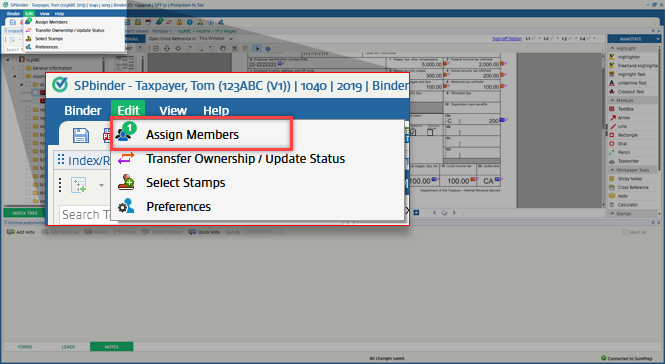
Task: Check the Select All checkbox
Action: [625, 232]
